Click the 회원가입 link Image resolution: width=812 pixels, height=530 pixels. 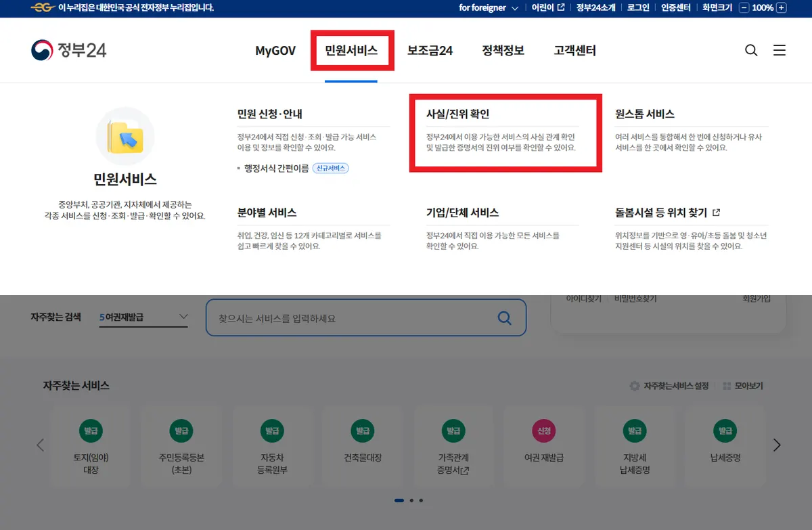tap(757, 299)
